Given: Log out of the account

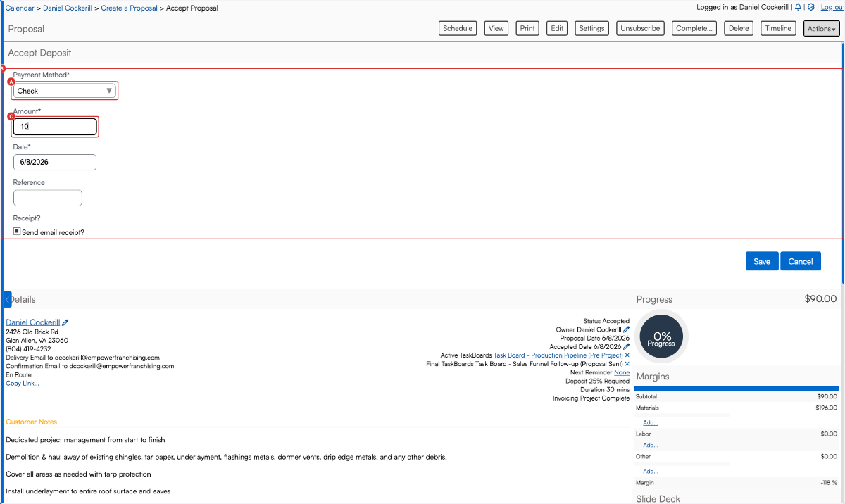Looking at the screenshot, I should point(832,7).
